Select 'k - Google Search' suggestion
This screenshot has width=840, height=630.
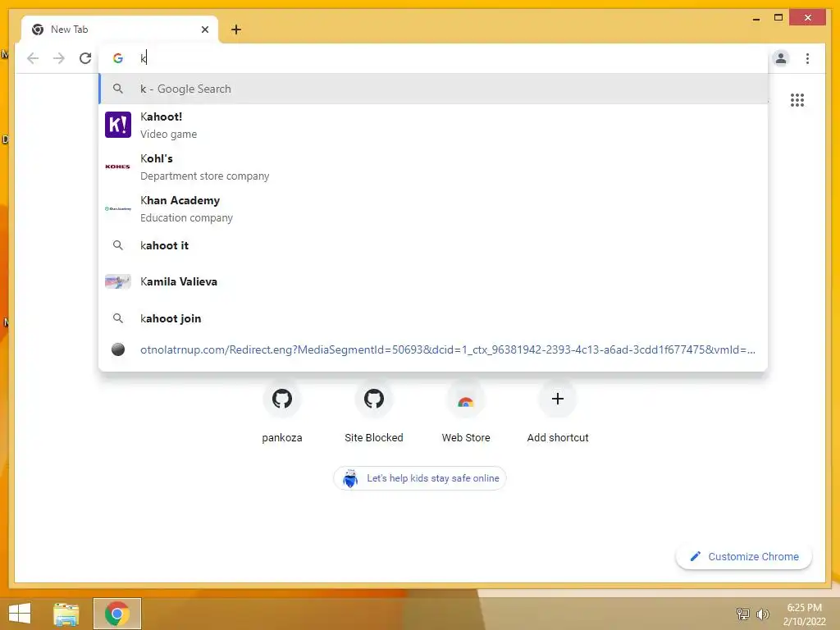pyautogui.click(x=433, y=89)
